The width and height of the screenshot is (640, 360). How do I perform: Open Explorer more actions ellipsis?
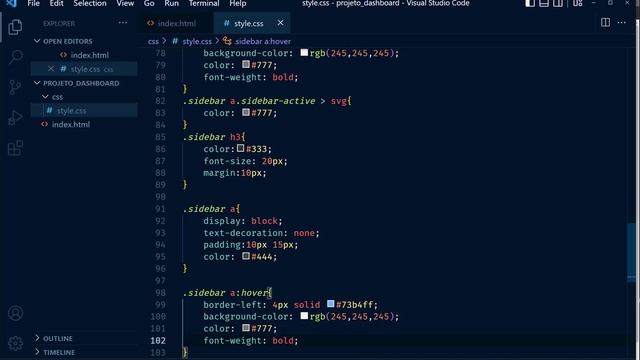tap(123, 23)
